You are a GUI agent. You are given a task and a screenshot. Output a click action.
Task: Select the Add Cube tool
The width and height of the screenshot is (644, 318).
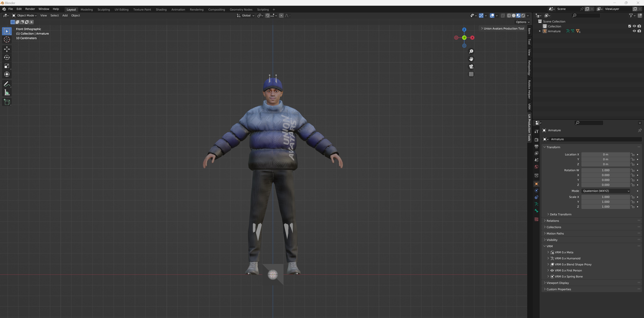(7, 102)
